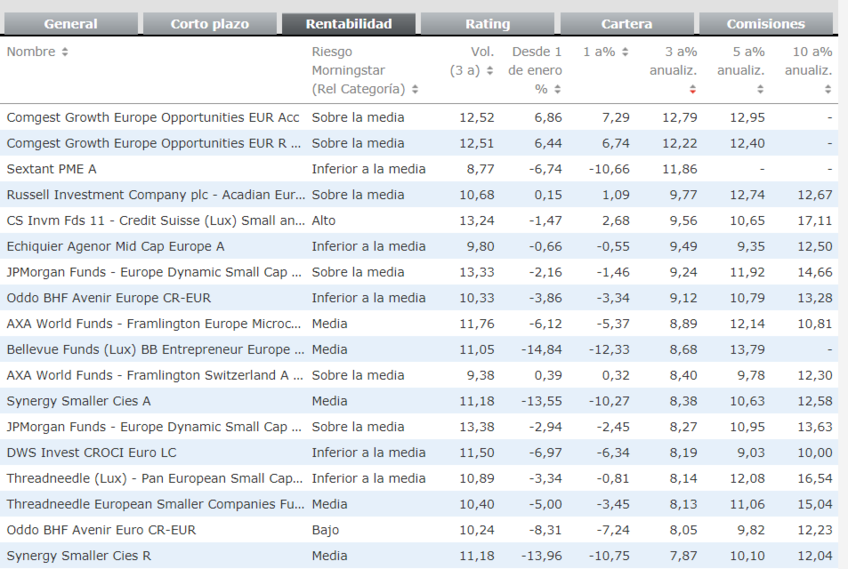Viewport: 848px width, 569px height.
Task: Open Sextant PME A fund
Action: (x=51, y=169)
